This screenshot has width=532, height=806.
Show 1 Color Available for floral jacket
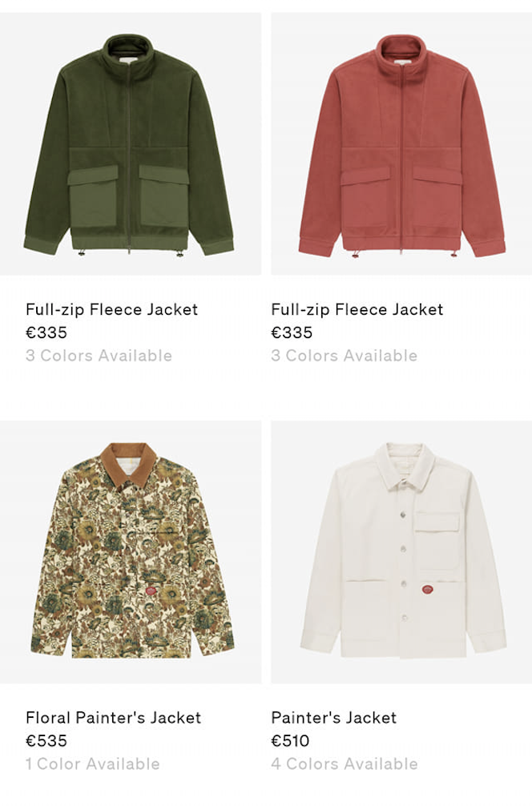92,764
